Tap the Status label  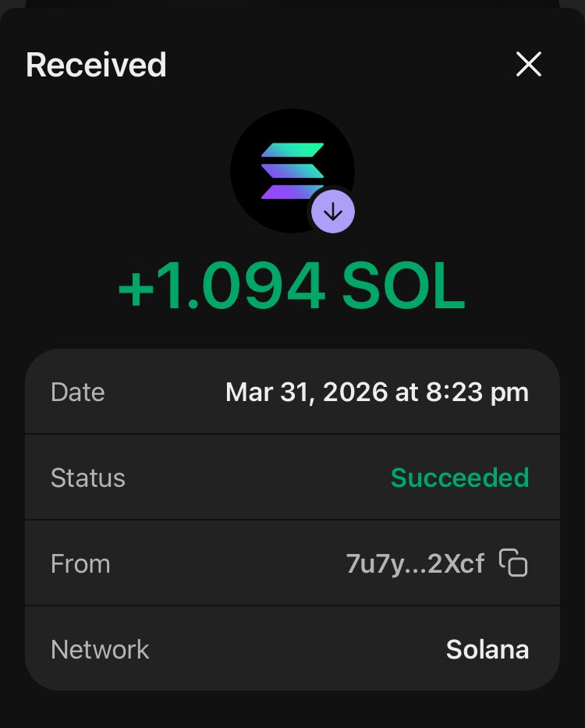pos(87,478)
